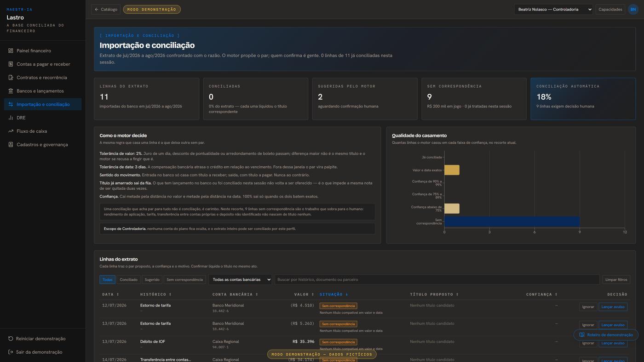Click the amount (R$ 4.510)
The width and height of the screenshot is (644, 362).
coord(302,305)
